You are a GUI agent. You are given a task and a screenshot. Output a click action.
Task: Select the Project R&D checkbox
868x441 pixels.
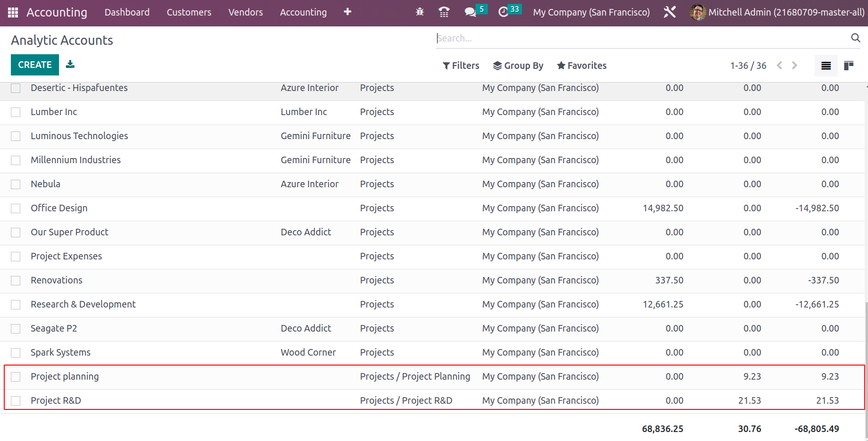pyautogui.click(x=16, y=401)
